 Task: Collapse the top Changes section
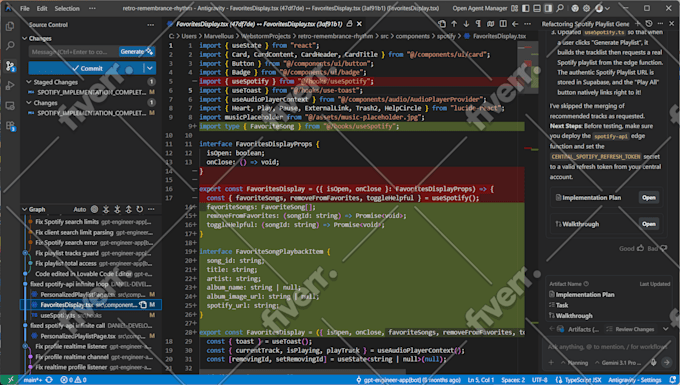pos(25,38)
